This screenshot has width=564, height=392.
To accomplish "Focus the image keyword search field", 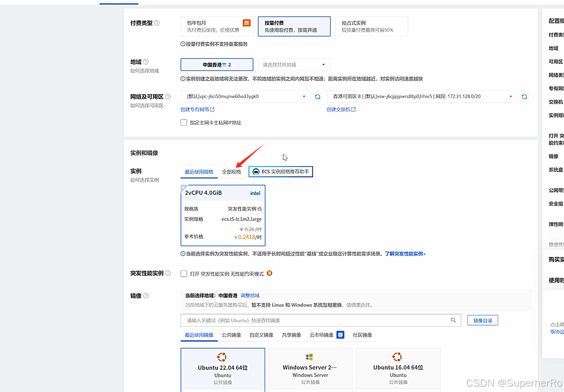I will point(320,320).
